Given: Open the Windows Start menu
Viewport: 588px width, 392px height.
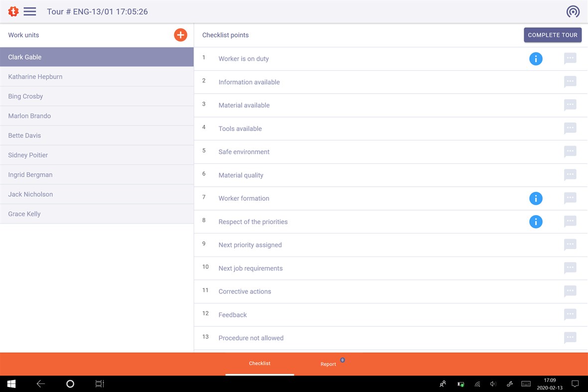Looking at the screenshot, I should click(10, 384).
